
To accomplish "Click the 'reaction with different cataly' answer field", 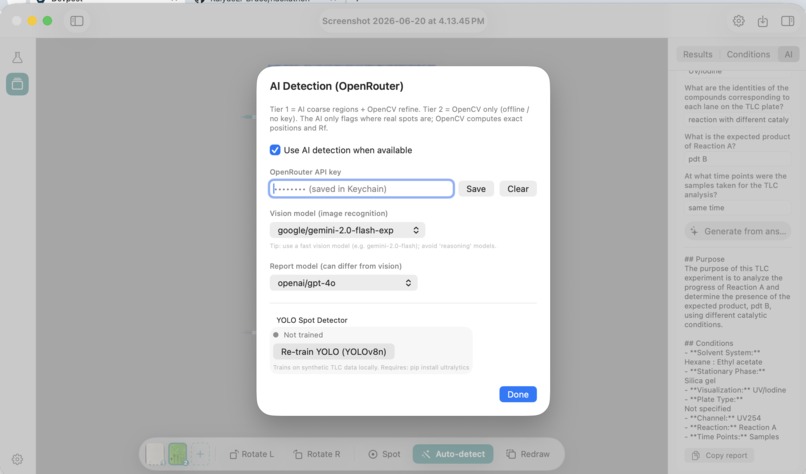I will [738, 119].
